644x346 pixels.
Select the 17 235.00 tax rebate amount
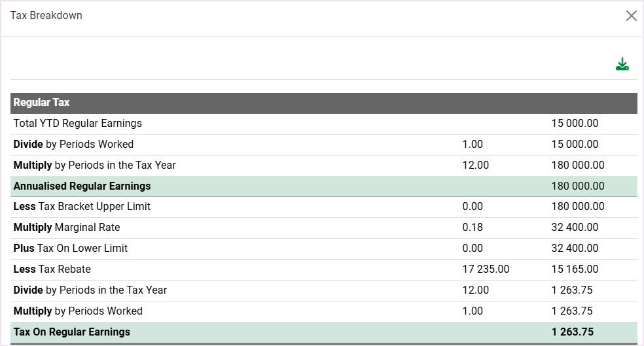coord(486,269)
